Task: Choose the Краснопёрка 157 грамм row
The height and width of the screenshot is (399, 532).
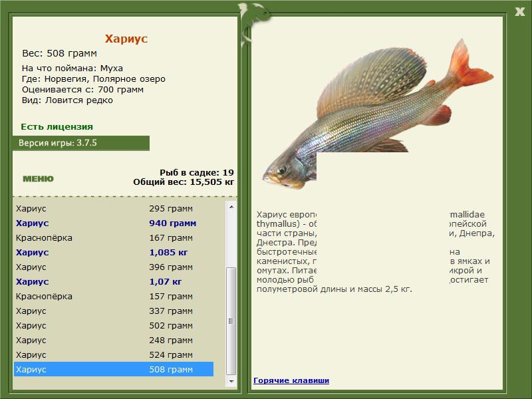Action: [113, 297]
